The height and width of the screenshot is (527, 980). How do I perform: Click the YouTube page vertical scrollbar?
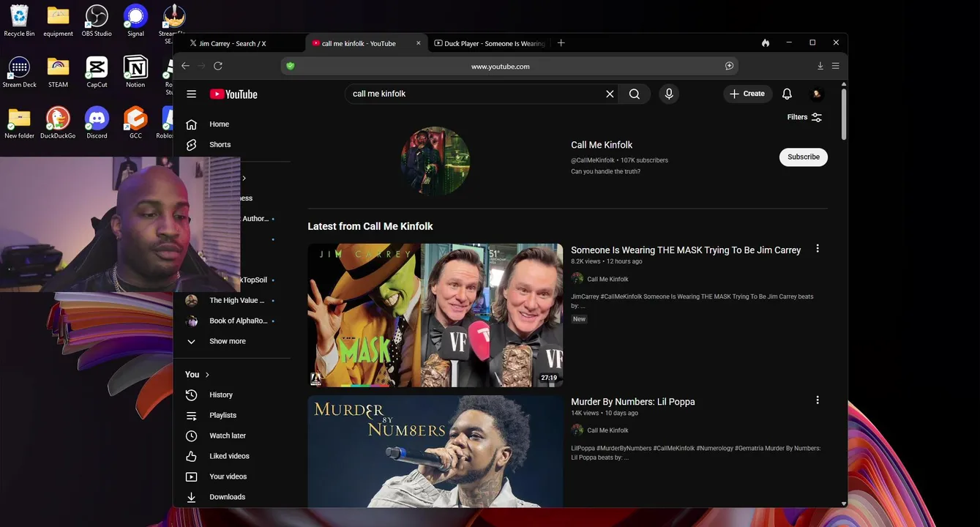[x=843, y=113]
